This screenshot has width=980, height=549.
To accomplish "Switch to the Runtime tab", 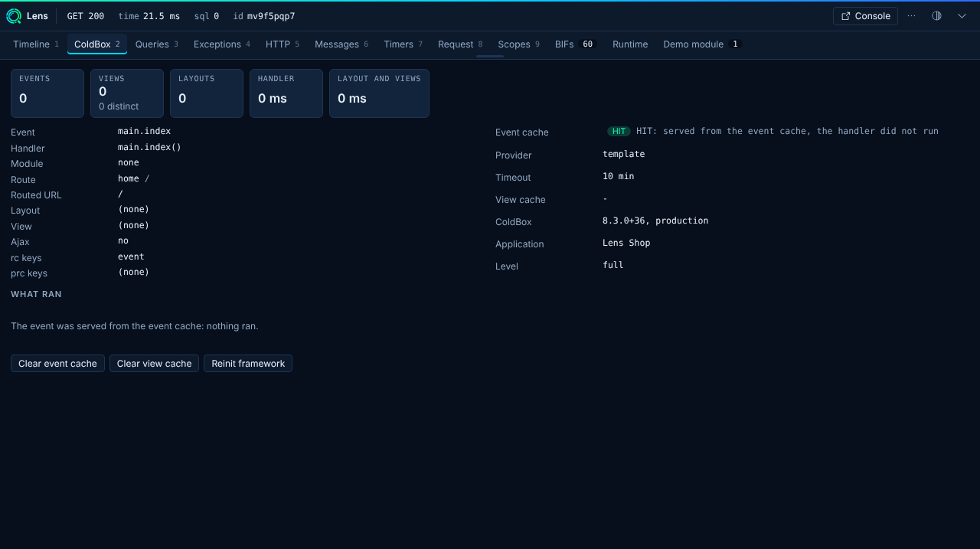I will point(630,44).
